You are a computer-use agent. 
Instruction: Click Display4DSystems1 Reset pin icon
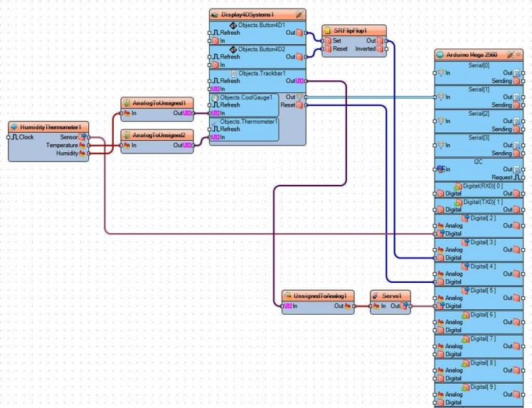[299, 105]
